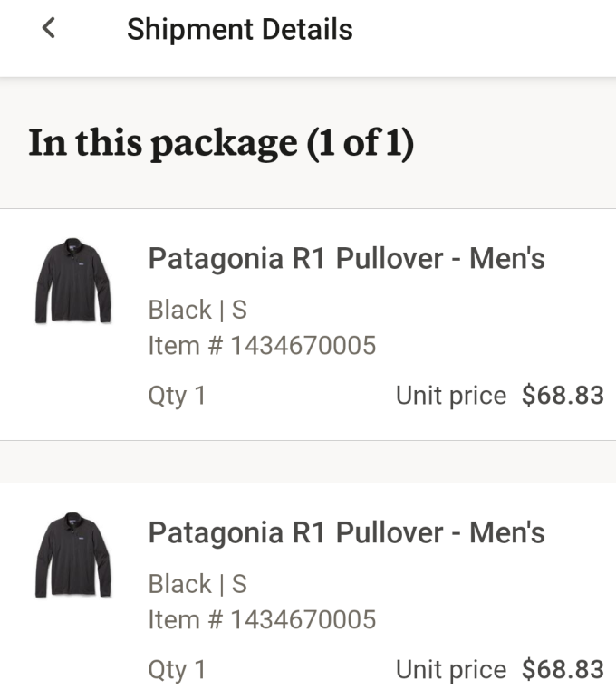The width and height of the screenshot is (616, 689).
Task: Tap the second item's 'Unit price' label
Action: point(451,670)
